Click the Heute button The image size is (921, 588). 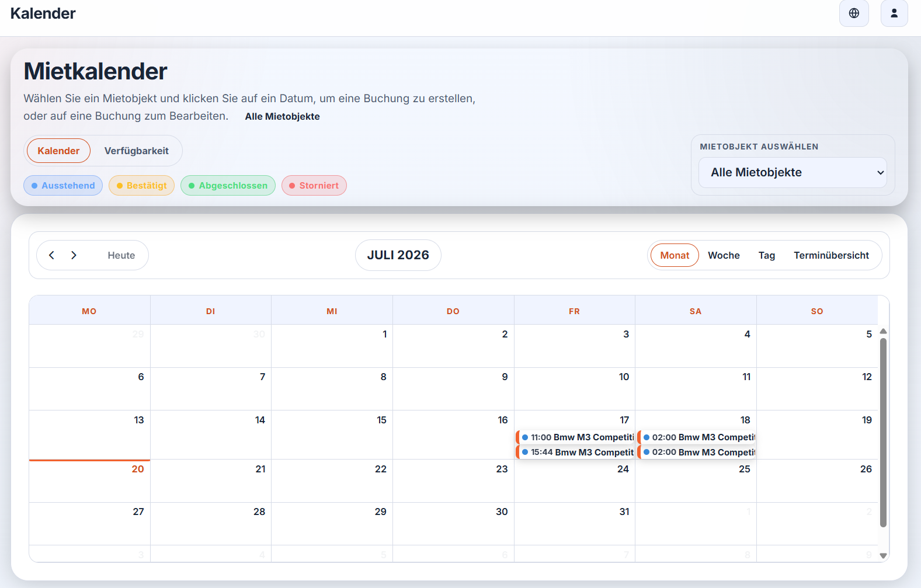[121, 255]
